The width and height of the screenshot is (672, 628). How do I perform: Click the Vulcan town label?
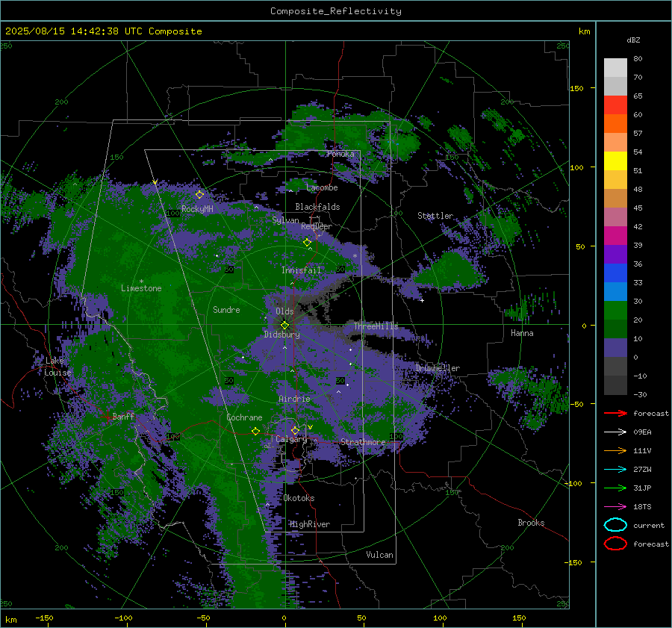click(379, 555)
